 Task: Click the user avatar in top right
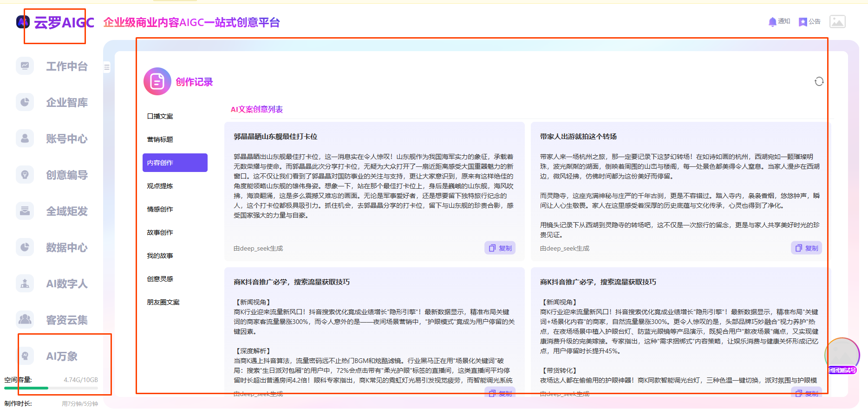coord(837,22)
